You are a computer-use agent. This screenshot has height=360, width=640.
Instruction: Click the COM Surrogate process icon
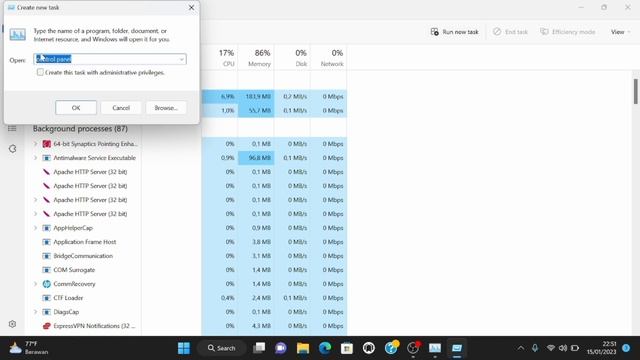click(47, 270)
